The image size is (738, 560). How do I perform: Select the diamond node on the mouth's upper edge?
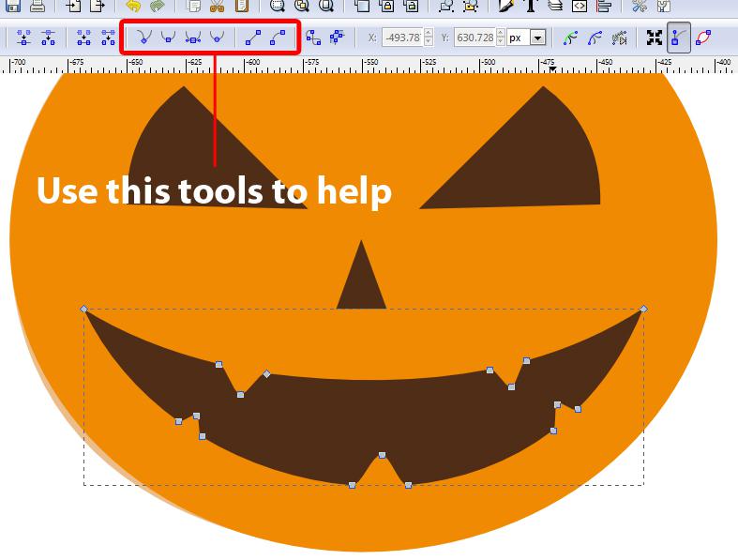[266, 374]
